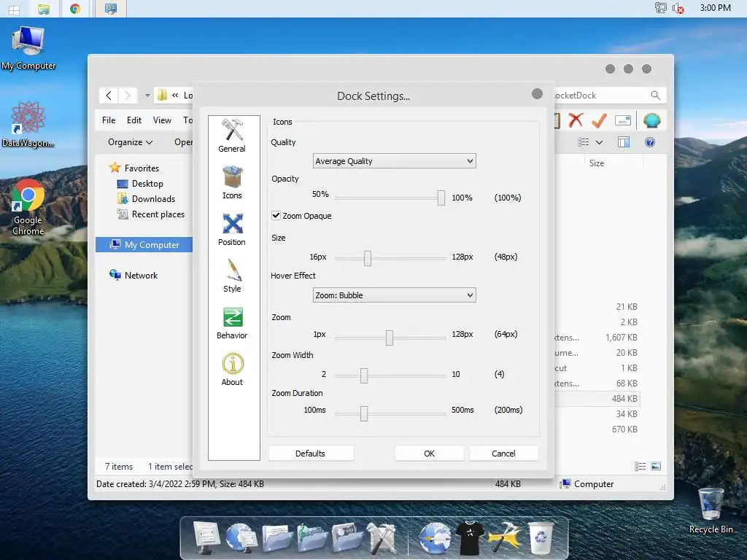Select the Icons category in Dock Settings

tap(232, 183)
